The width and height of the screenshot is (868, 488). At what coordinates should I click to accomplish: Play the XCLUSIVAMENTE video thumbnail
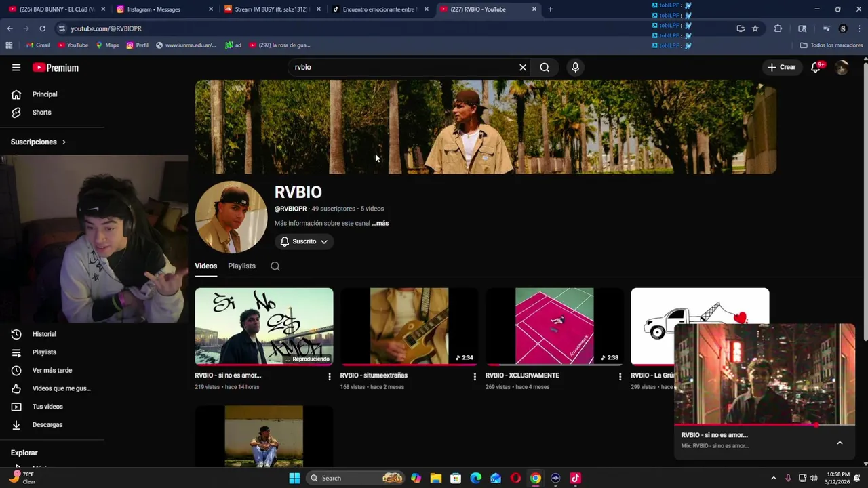[x=554, y=327]
